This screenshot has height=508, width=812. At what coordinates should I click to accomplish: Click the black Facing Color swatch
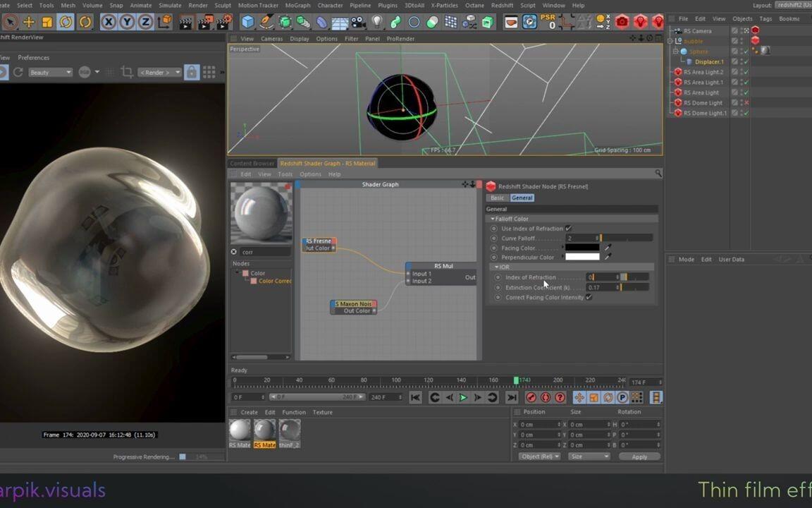[582, 248]
